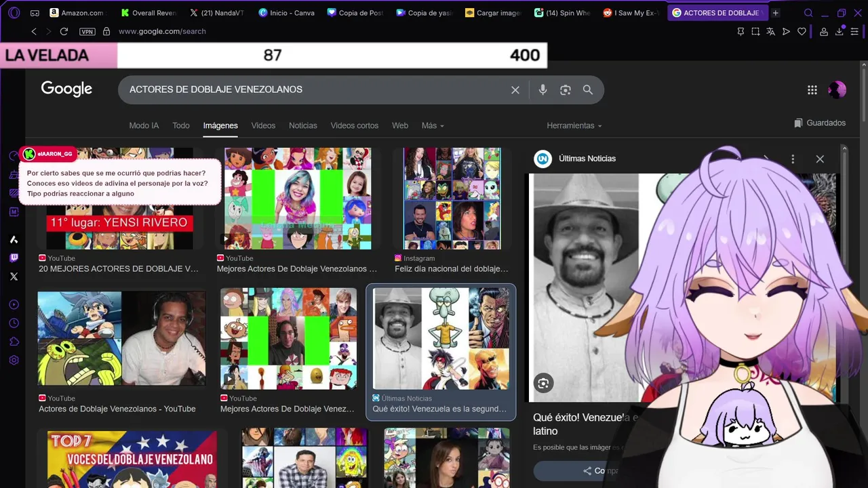Open the '20 MEJORES ACTORES DE DOBLAJE' YouTube result

[119, 268]
